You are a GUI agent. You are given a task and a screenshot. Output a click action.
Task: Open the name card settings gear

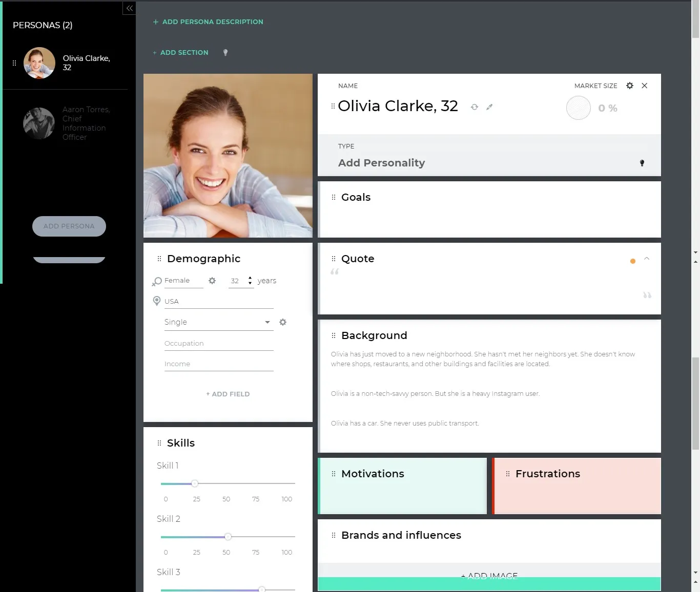pos(630,86)
